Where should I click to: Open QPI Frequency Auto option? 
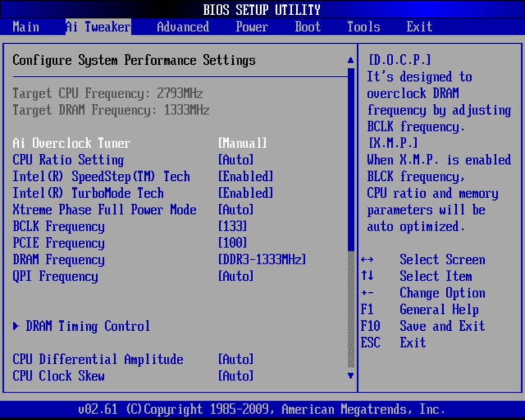(236, 276)
